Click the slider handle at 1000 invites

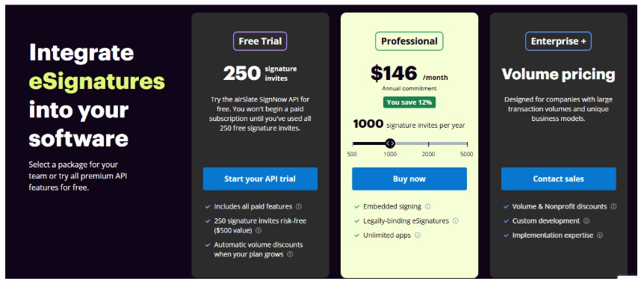[x=390, y=143]
